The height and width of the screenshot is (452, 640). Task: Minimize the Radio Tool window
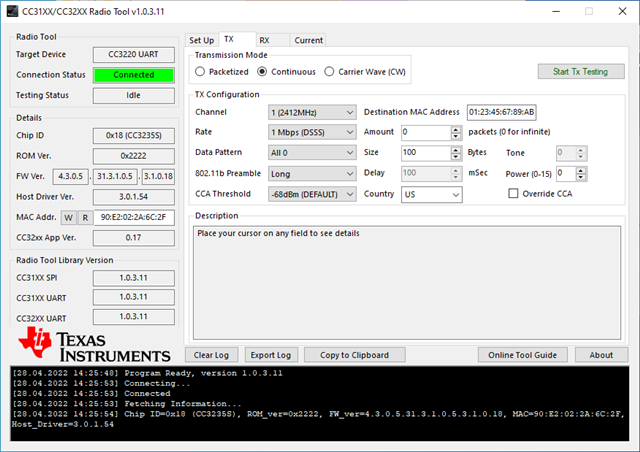[556, 11]
